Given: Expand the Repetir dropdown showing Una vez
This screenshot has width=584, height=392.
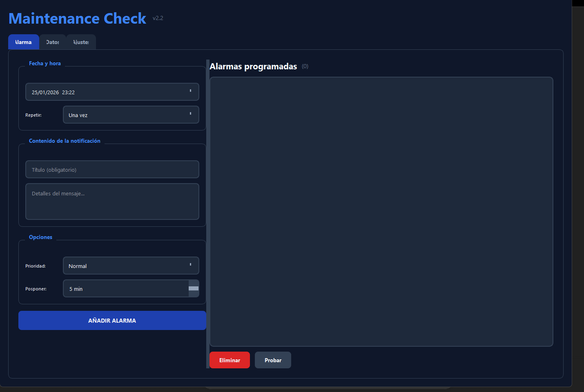Looking at the screenshot, I should click(131, 115).
